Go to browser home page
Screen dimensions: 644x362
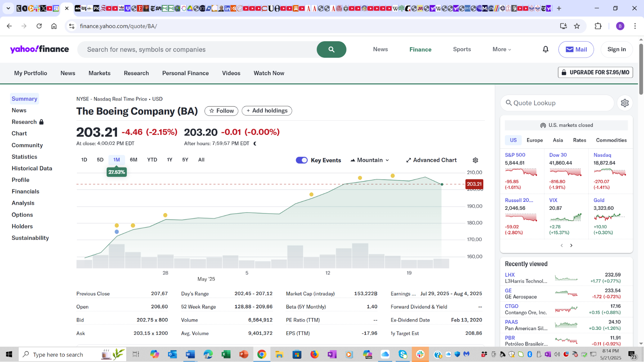click(x=54, y=26)
